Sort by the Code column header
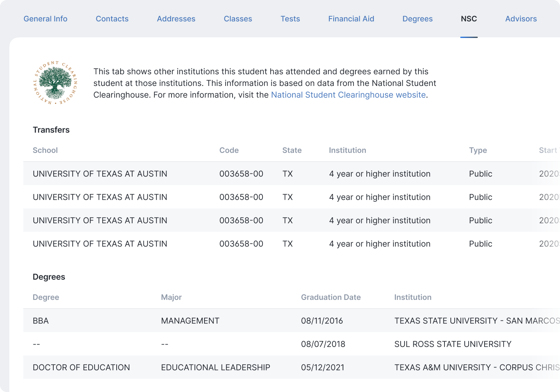This screenshot has width=560, height=392. pyautogui.click(x=229, y=150)
